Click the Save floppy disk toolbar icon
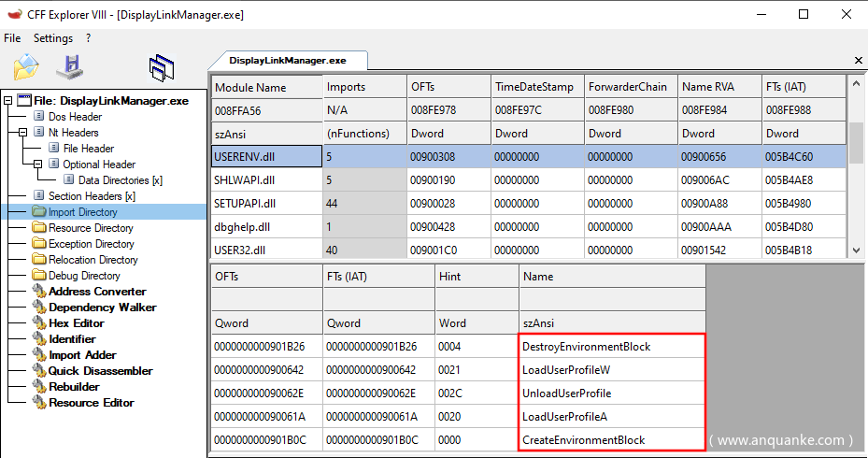Viewport: 868px width, 458px height. pyautogui.click(x=70, y=66)
